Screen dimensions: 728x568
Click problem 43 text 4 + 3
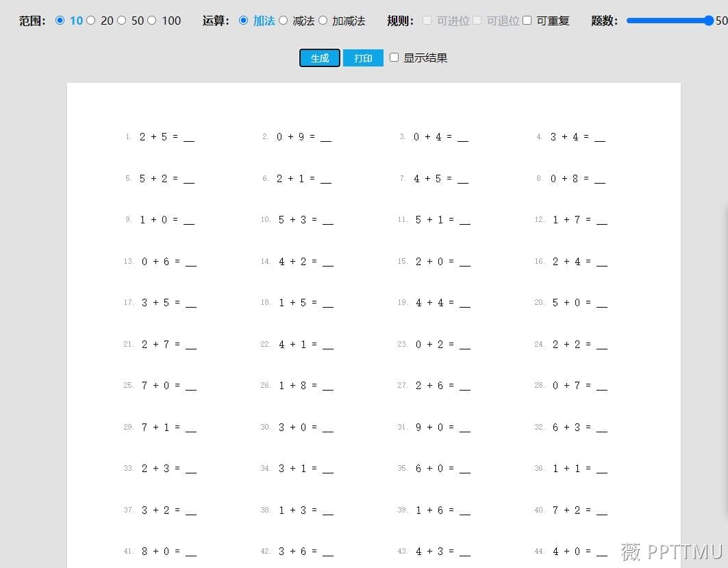(x=429, y=552)
